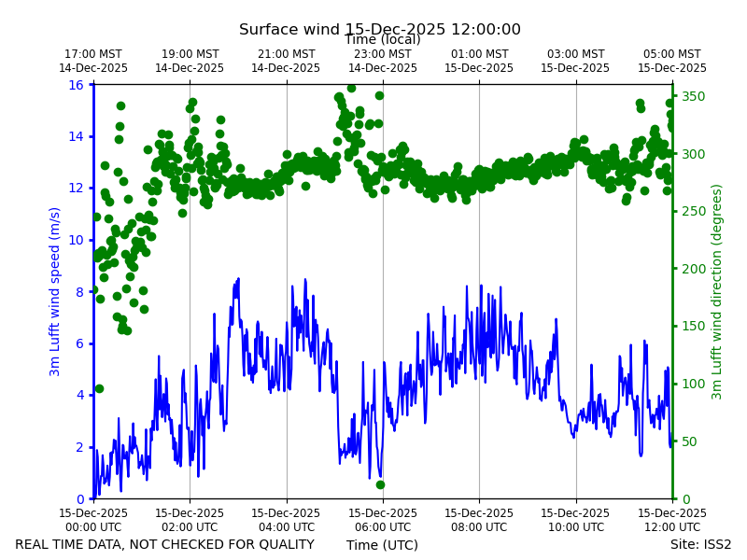The image size is (747, 560).
Task: Click the 'Site: ISS2' text
Action: coord(701,544)
